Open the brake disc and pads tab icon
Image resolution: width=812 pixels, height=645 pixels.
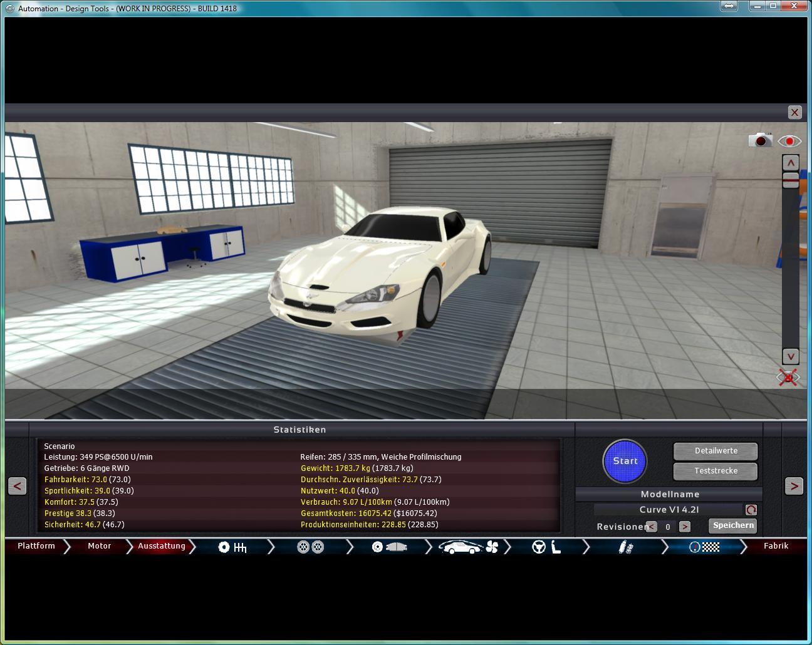388,547
